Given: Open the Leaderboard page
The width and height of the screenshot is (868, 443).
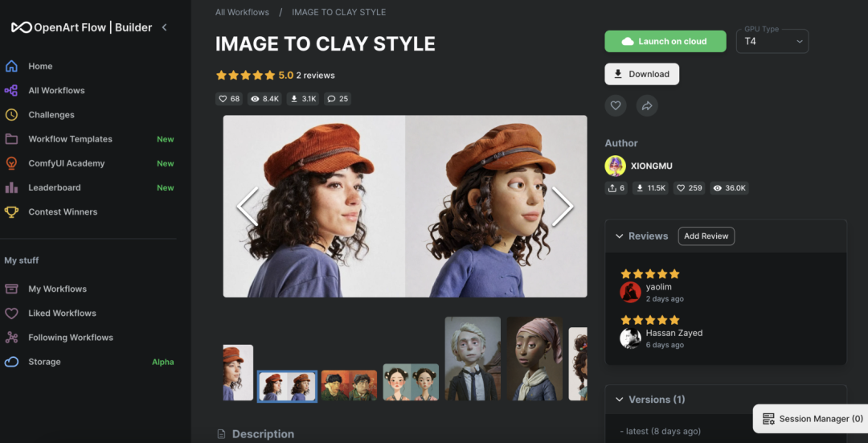Looking at the screenshot, I should pos(55,187).
